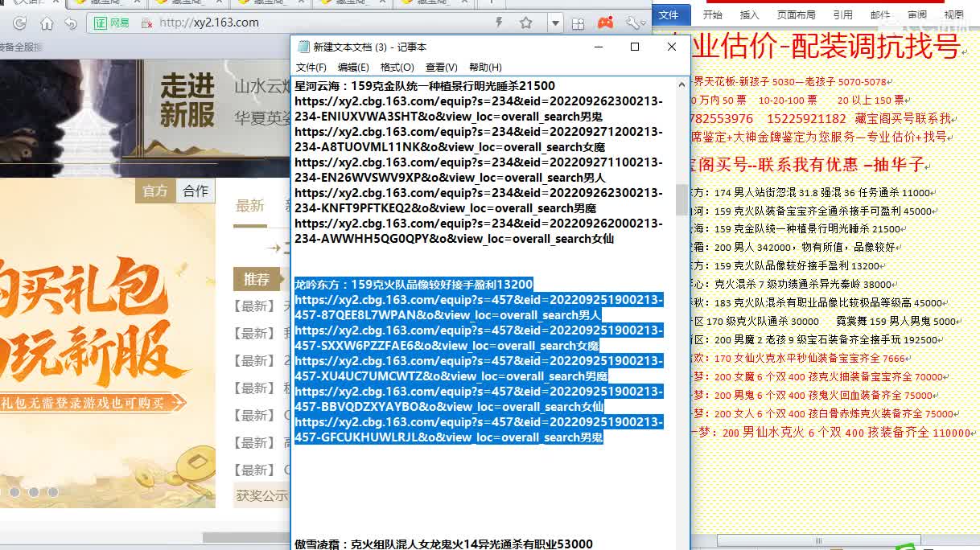The width and height of the screenshot is (980, 550).
Task: Click the lightning speed-mode icon in address bar
Action: click(x=499, y=23)
